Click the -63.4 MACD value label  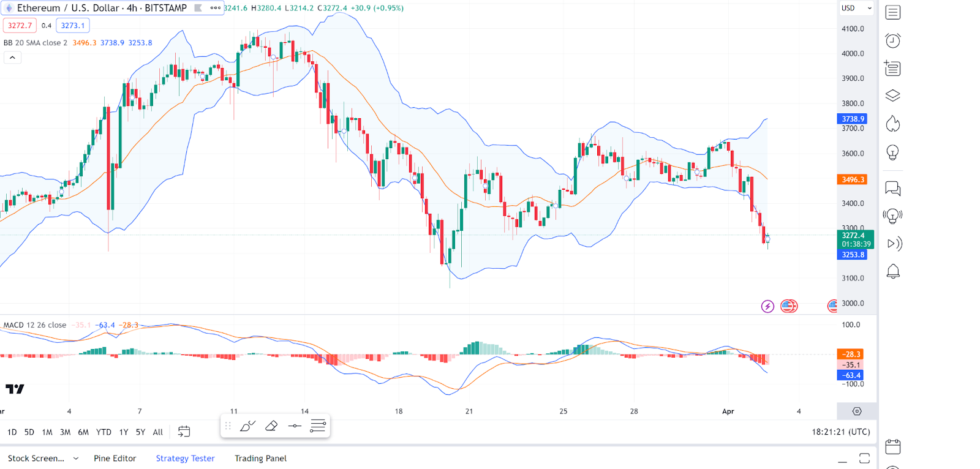click(851, 375)
